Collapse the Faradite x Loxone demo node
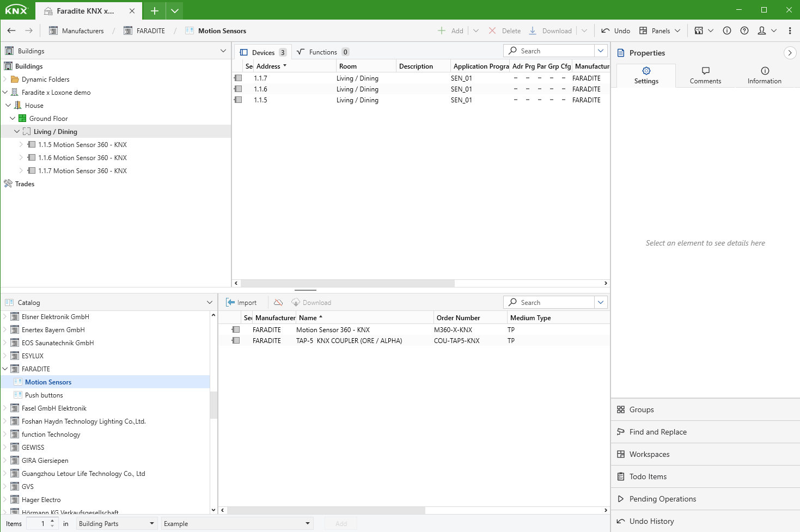The width and height of the screenshot is (800, 532). pos(5,92)
